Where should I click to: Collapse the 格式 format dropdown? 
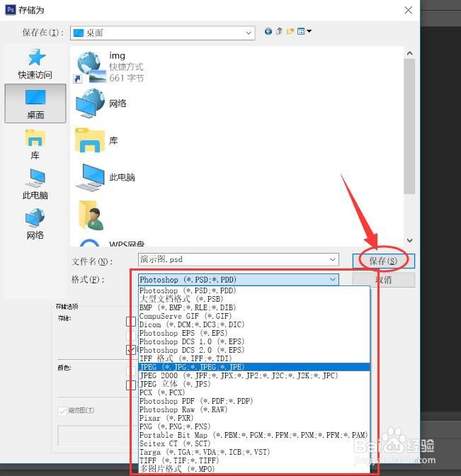click(x=333, y=280)
